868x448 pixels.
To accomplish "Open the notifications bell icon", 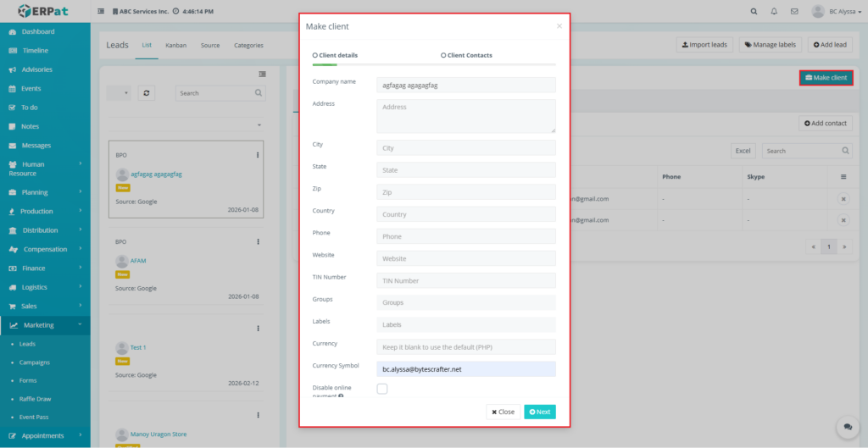I will [774, 12].
